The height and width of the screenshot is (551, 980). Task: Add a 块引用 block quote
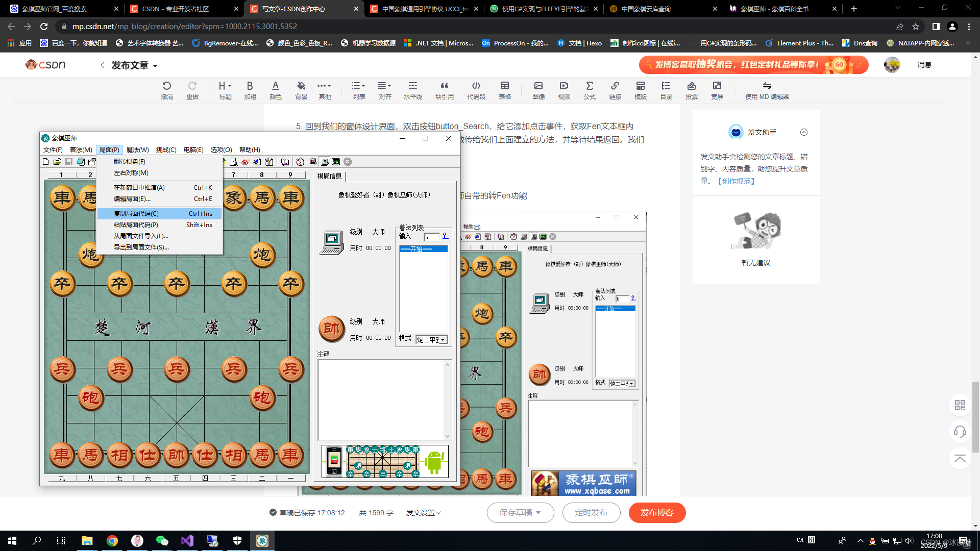(x=444, y=90)
